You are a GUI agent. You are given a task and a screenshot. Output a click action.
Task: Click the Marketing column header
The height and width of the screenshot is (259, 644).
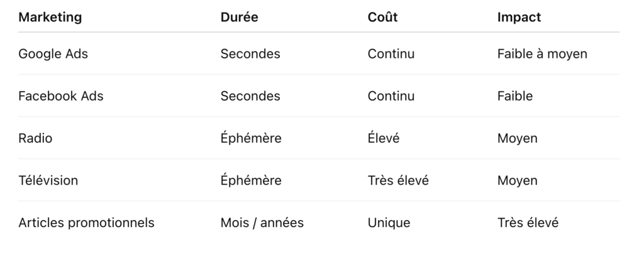point(50,18)
